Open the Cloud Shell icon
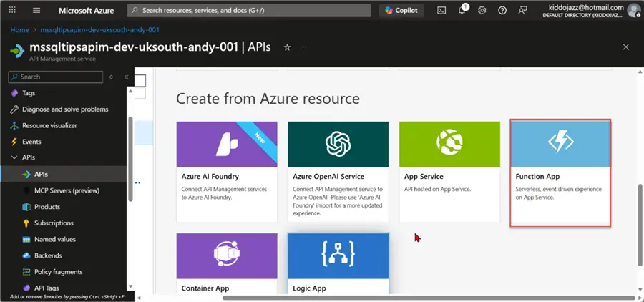This screenshot has width=644, height=302. (441, 11)
